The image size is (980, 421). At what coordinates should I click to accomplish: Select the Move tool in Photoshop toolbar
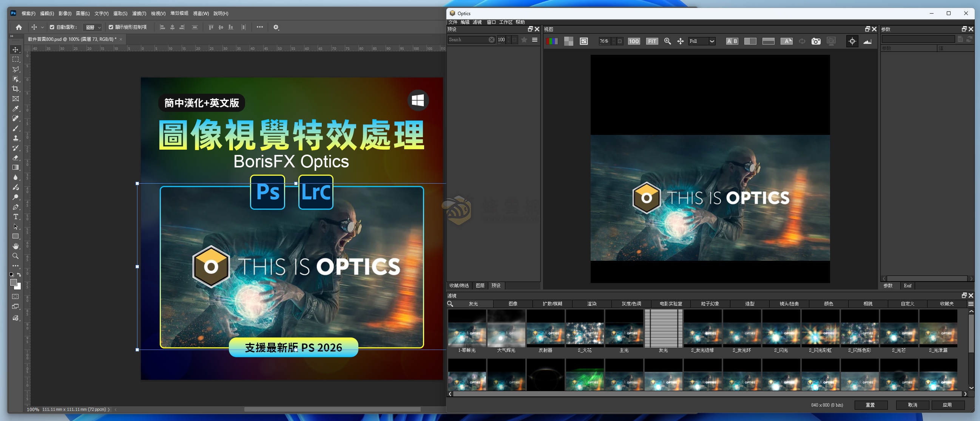pos(15,50)
